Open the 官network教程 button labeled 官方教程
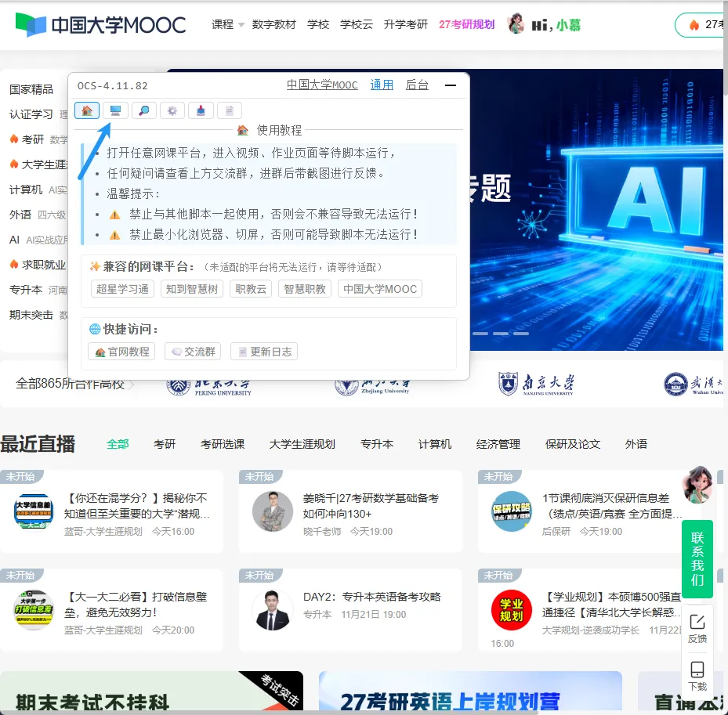 point(121,351)
